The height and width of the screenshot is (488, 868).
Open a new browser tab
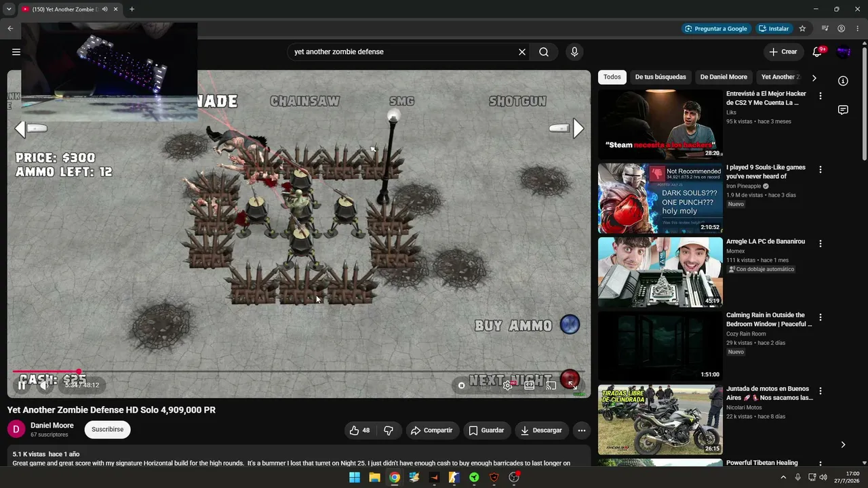pyautogui.click(x=132, y=9)
